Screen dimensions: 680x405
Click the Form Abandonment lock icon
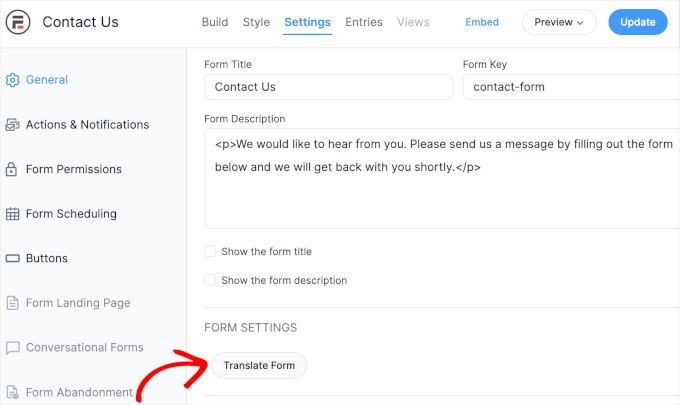[x=13, y=392]
